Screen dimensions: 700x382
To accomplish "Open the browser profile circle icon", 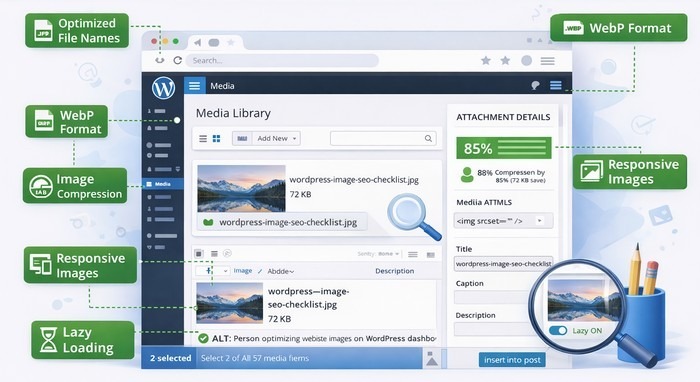I will click(527, 60).
